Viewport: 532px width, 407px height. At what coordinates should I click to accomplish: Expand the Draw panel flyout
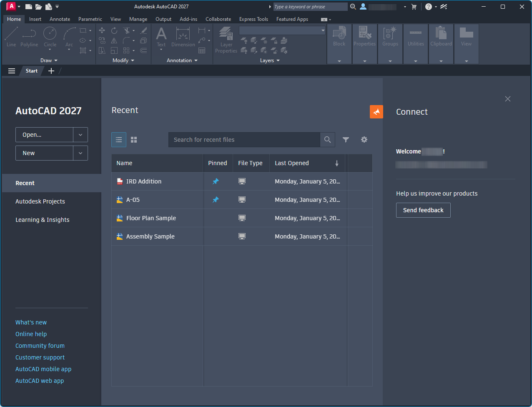(x=49, y=60)
